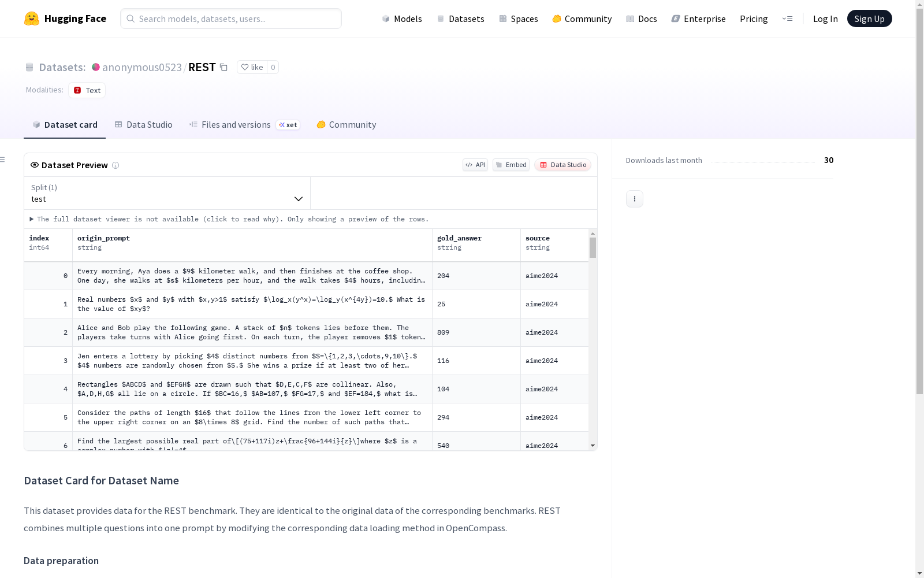This screenshot has height=578, width=924.
Task: Select the 'Consider the paths of length' prompt cell
Action: (x=252, y=417)
